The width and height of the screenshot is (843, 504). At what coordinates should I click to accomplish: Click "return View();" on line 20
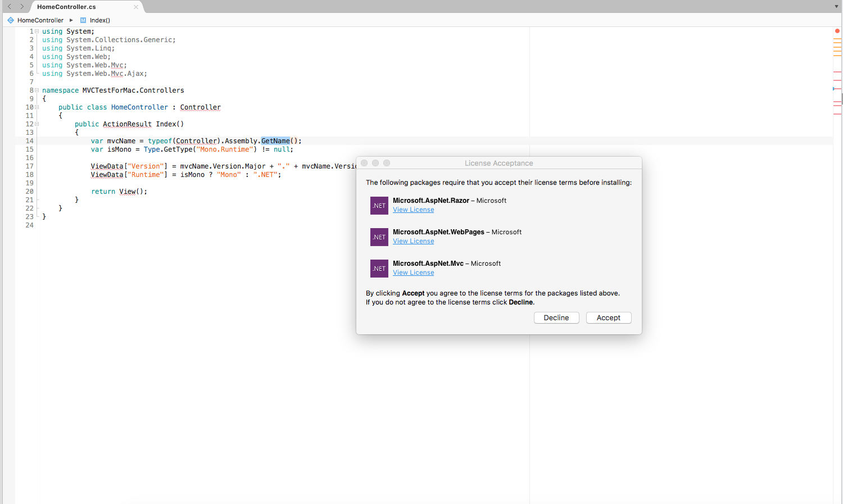click(x=119, y=192)
